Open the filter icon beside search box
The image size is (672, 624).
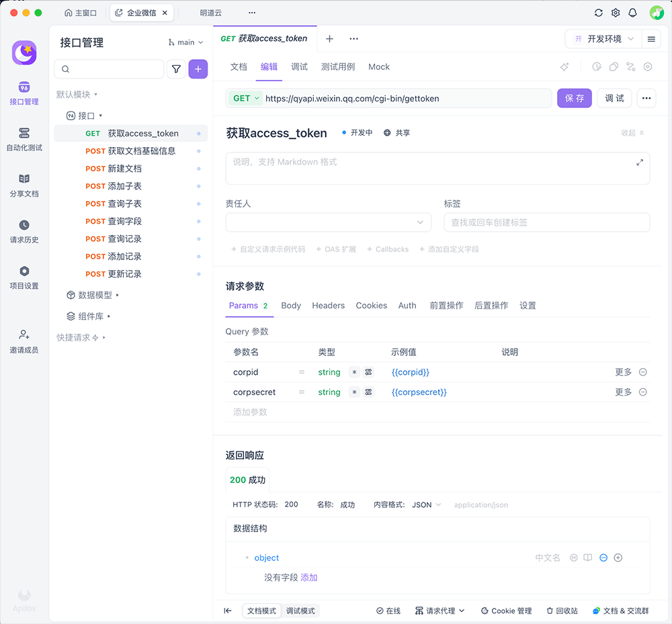point(176,69)
